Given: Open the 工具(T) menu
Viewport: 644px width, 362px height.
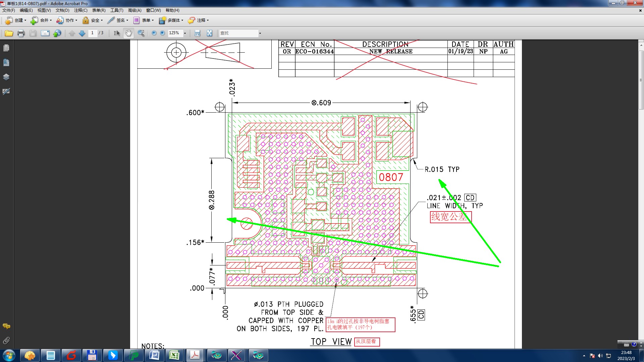Looking at the screenshot, I should pos(117,10).
